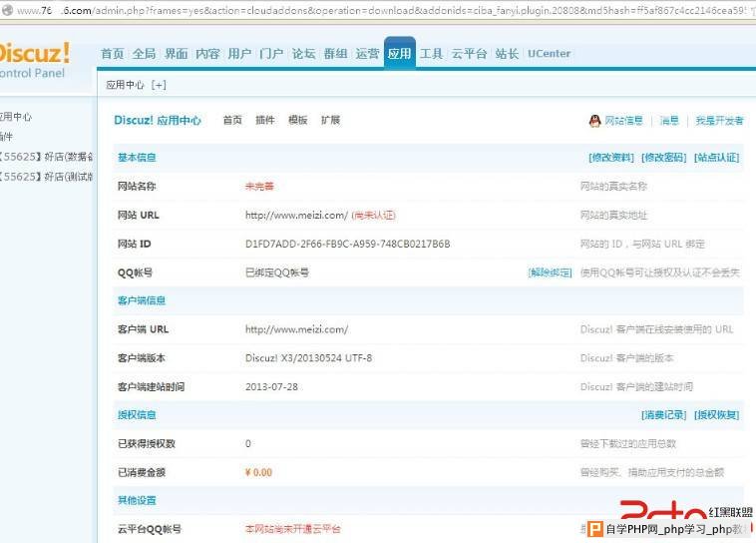Click the QQ penguin icon
Viewport: 756px width, 543px height.
(x=595, y=121)
